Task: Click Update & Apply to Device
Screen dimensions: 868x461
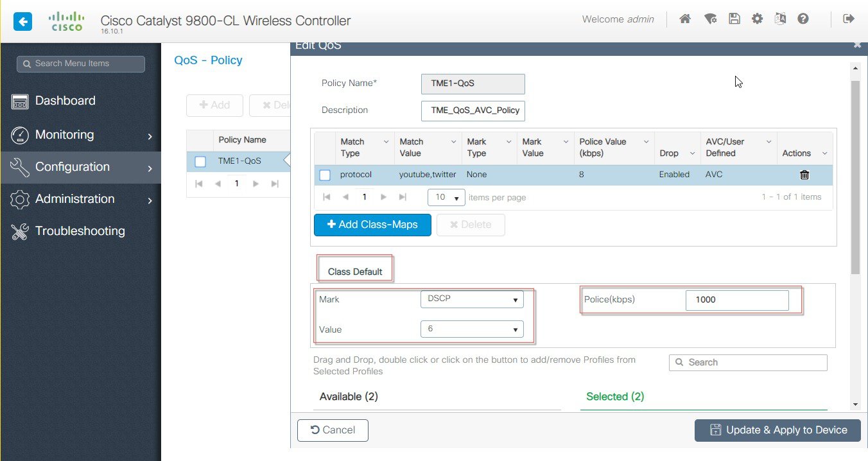Action: [777, 430]
